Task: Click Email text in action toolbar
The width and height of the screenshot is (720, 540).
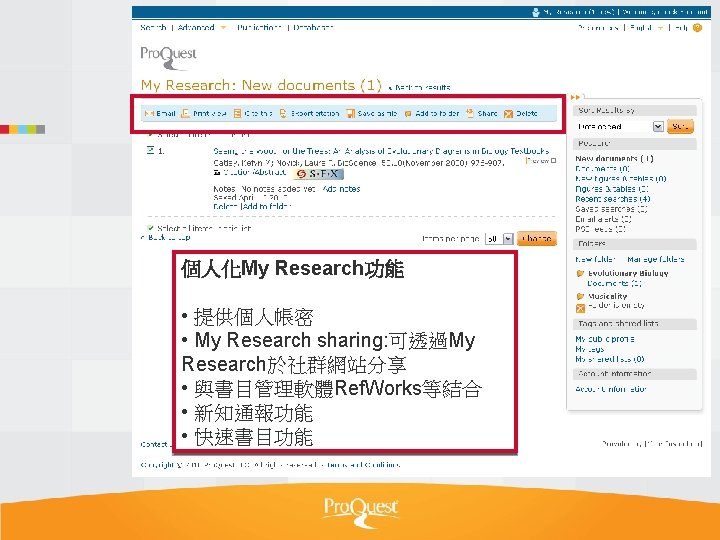Action: (x=166, y=113)
